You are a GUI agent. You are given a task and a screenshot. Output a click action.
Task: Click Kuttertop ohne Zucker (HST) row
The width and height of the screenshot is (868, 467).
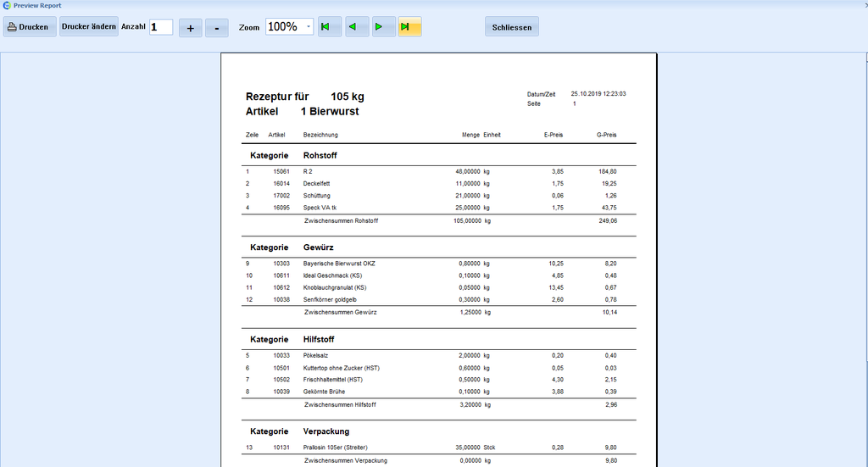point(431,368)
